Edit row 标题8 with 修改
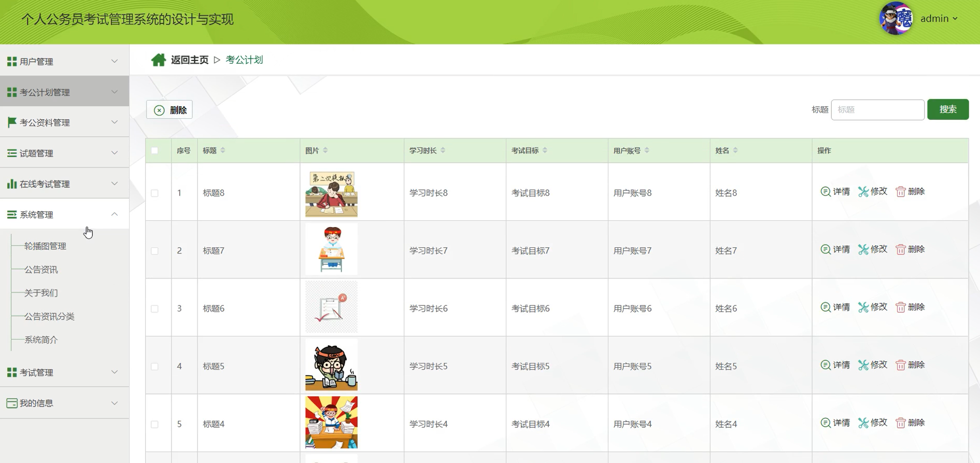 coord(873,192)
